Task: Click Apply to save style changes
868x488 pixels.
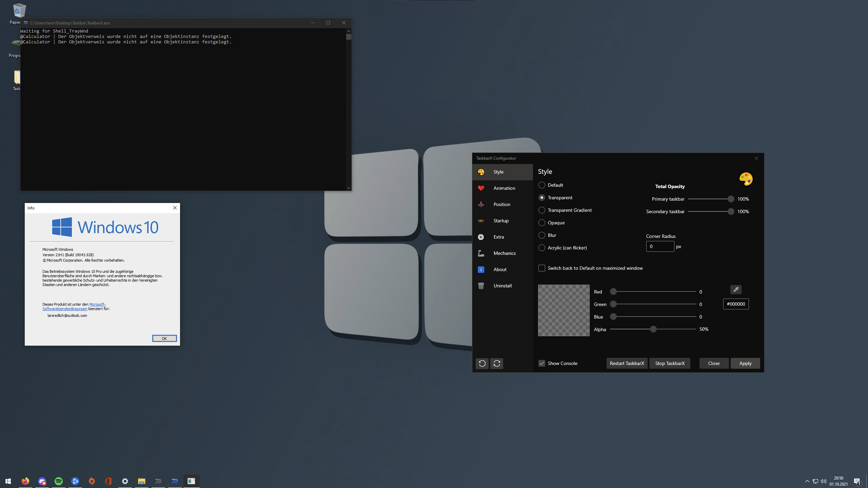Action: tap(745, 363)
